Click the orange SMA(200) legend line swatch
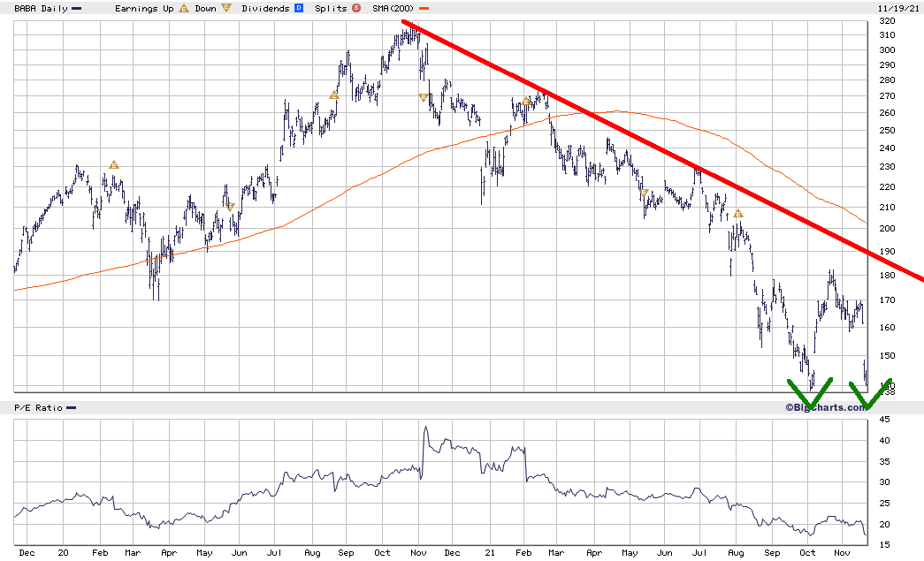 [x=424, y=9]
